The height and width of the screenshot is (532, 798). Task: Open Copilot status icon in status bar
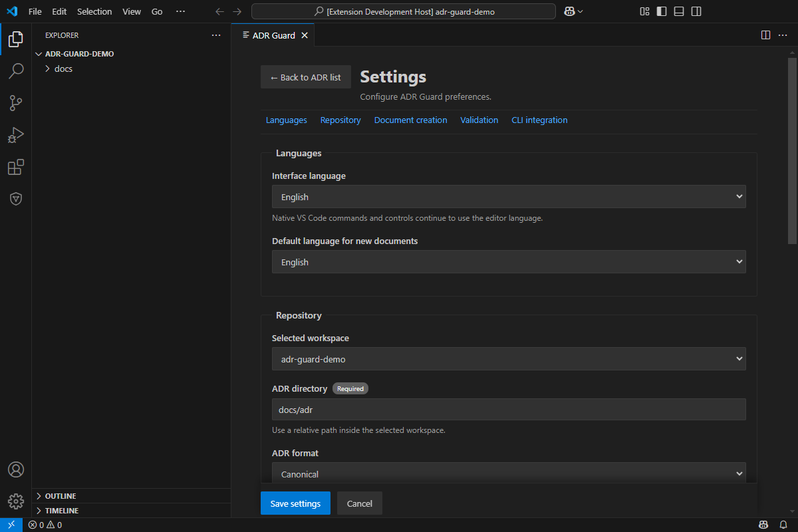pyautogui.click(x=764, y=525)
